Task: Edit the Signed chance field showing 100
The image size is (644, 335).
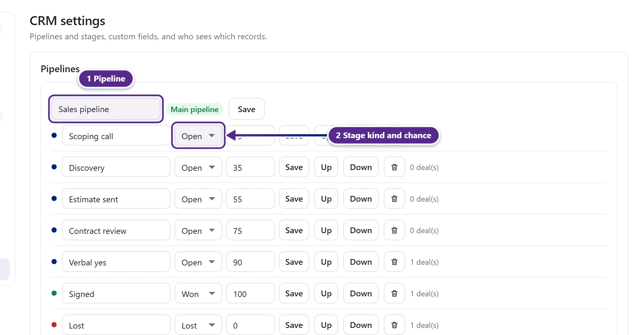Action: (x=250, y=293)
